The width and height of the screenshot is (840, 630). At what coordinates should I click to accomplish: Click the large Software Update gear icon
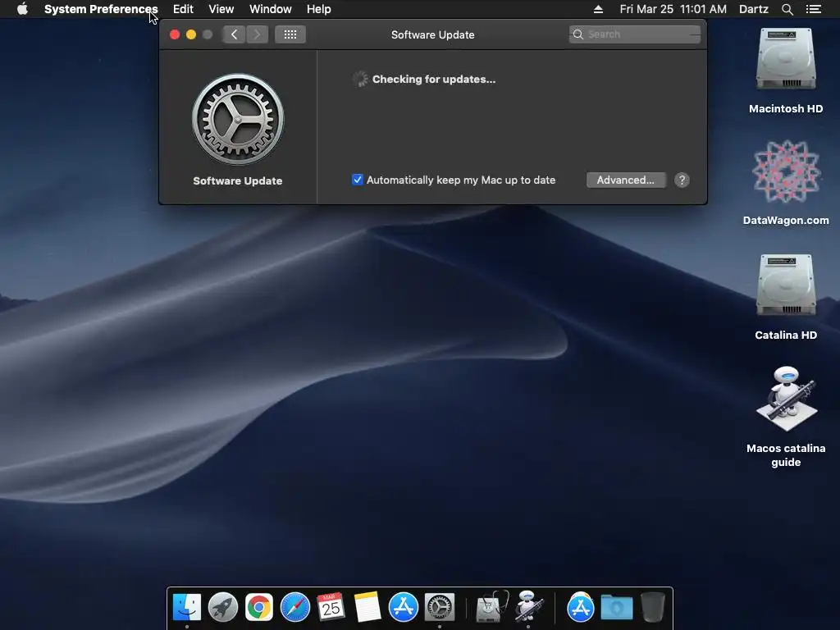(238, 119)
